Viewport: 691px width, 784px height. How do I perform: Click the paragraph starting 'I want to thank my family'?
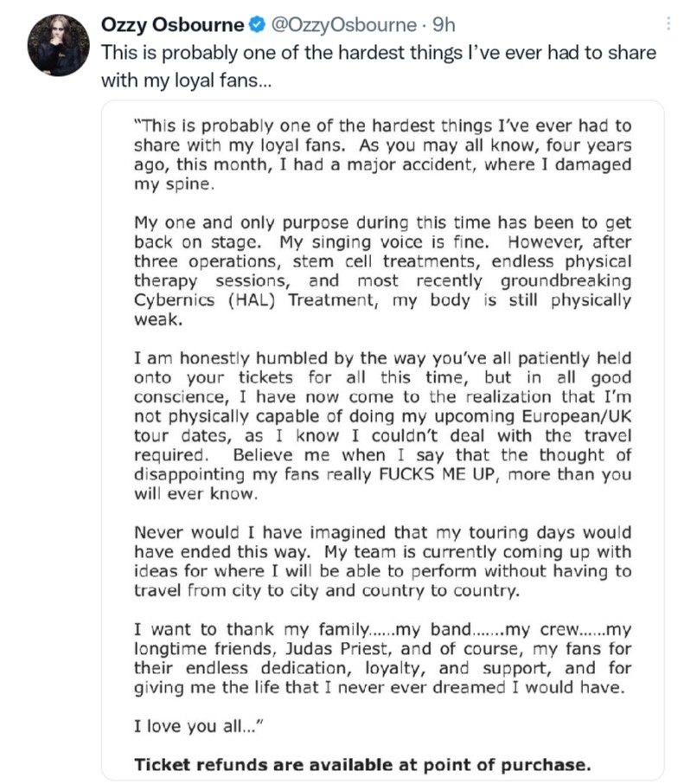382,658
